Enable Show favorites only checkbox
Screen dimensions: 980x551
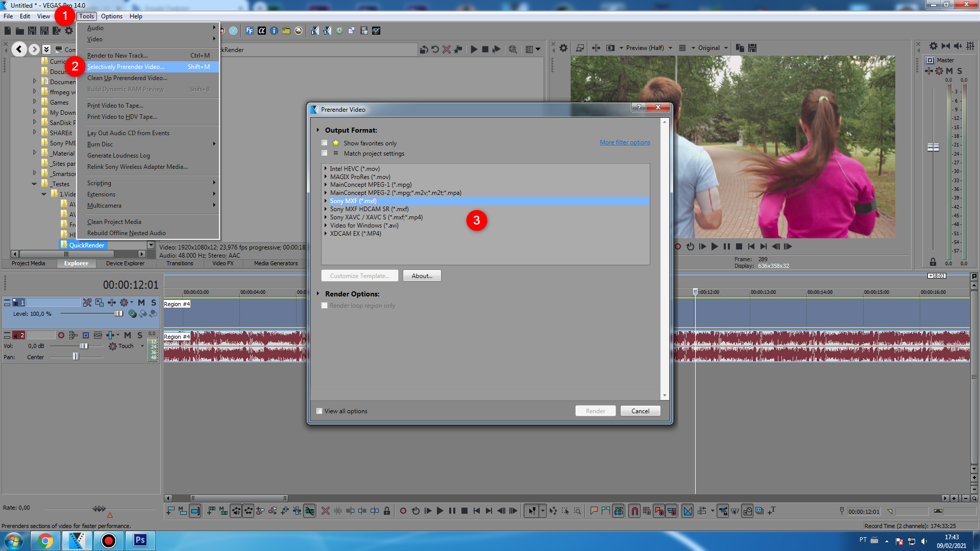point(325,143)
